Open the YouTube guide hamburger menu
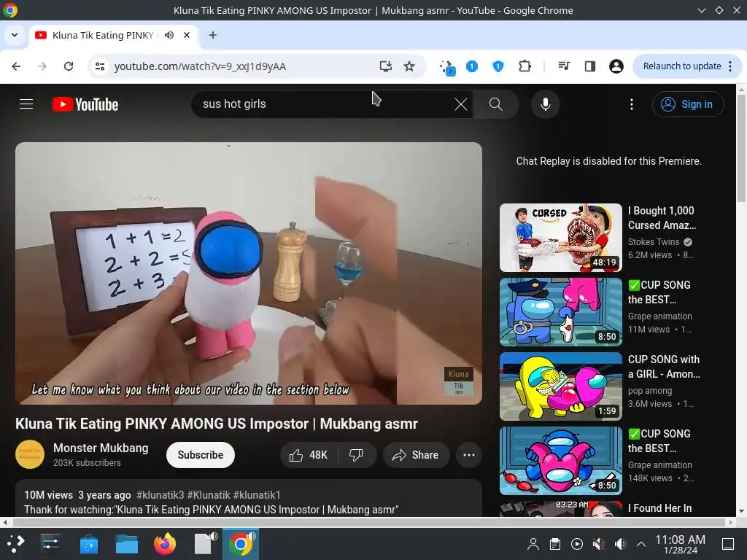Screen dimensions: 747x560 coord(26,104)
